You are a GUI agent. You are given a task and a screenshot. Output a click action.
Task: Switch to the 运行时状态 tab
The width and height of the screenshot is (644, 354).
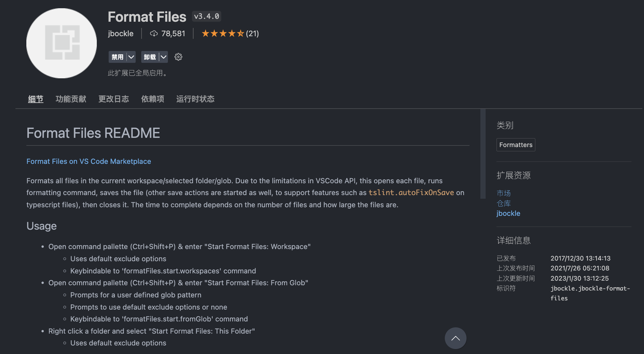coord(195,99)
